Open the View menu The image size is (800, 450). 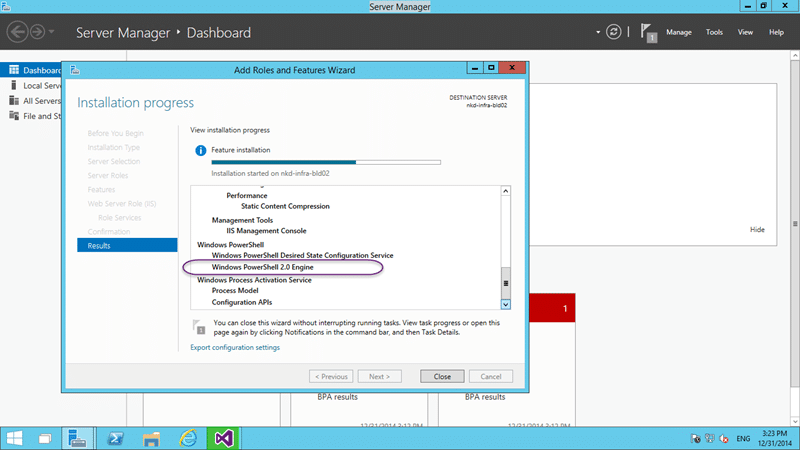pyautogui.click(x=745, y=32)
